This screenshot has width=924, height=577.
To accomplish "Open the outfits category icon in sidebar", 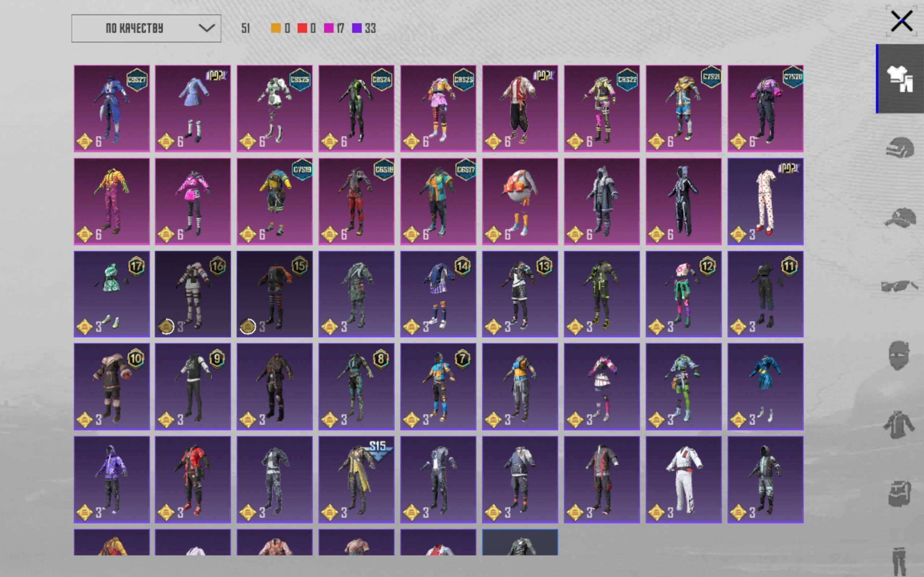I will (900, 79).
